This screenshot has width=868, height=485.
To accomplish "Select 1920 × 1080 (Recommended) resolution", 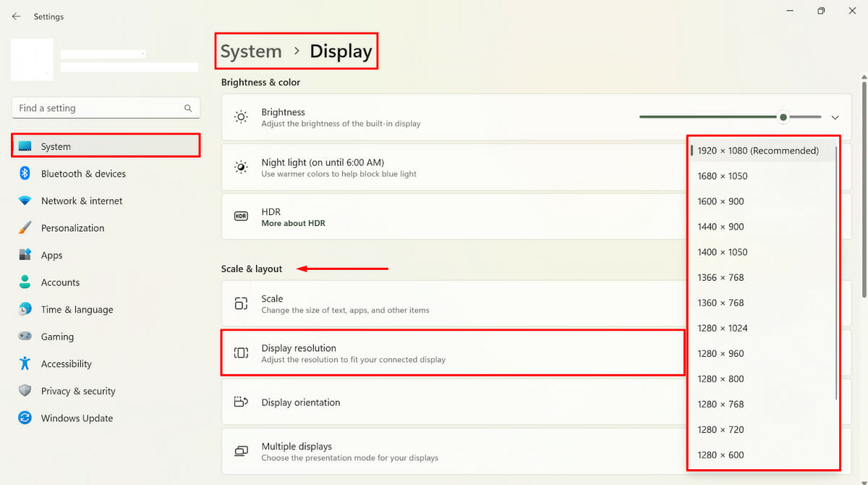I will point(757,151).
